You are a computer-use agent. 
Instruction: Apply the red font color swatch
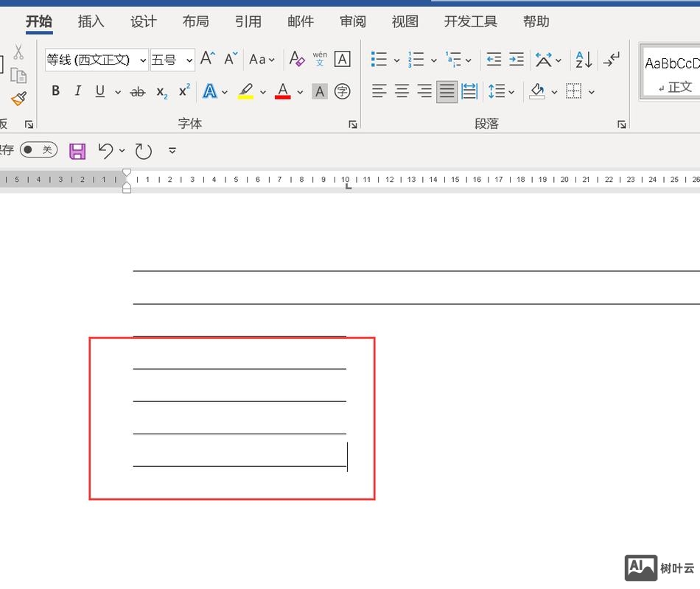pos(282,92)
